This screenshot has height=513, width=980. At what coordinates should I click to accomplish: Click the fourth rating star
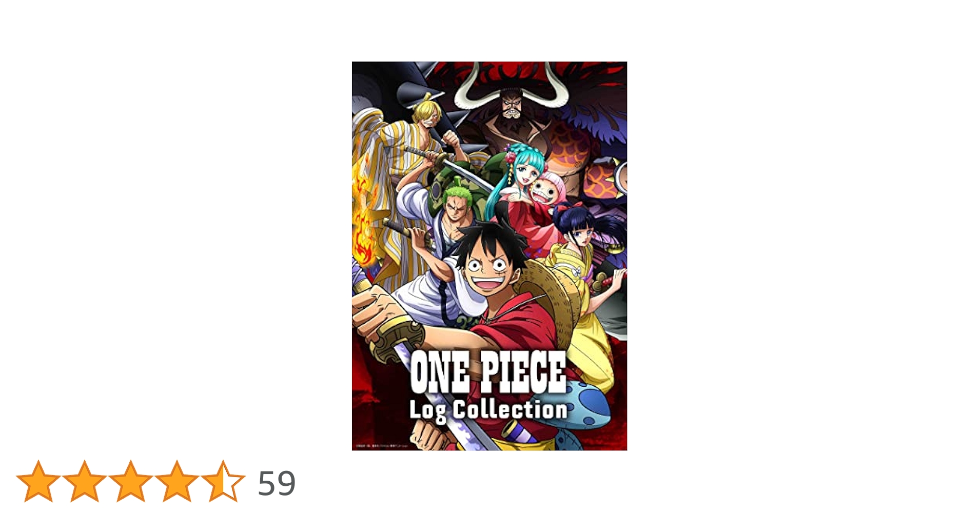[x=177, y=481]
